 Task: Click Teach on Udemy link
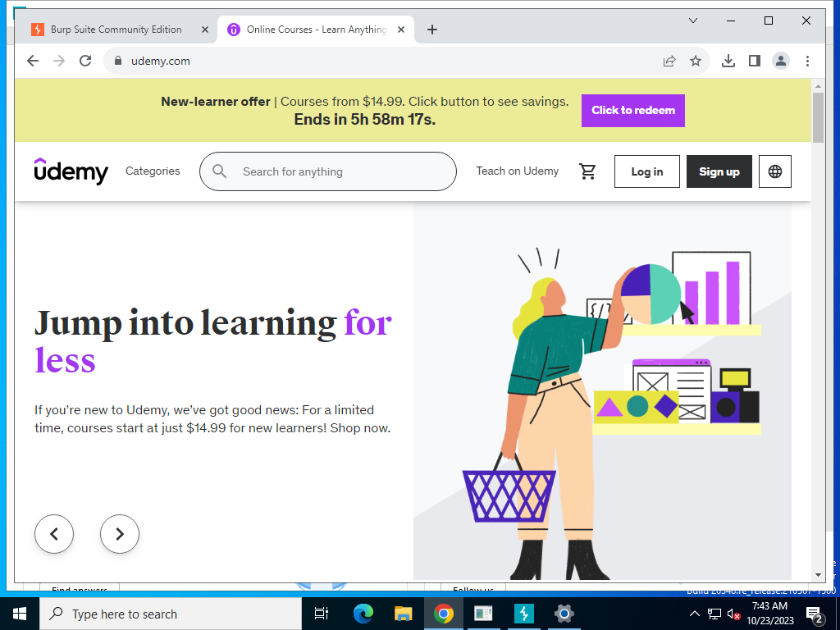pos(517,171)
